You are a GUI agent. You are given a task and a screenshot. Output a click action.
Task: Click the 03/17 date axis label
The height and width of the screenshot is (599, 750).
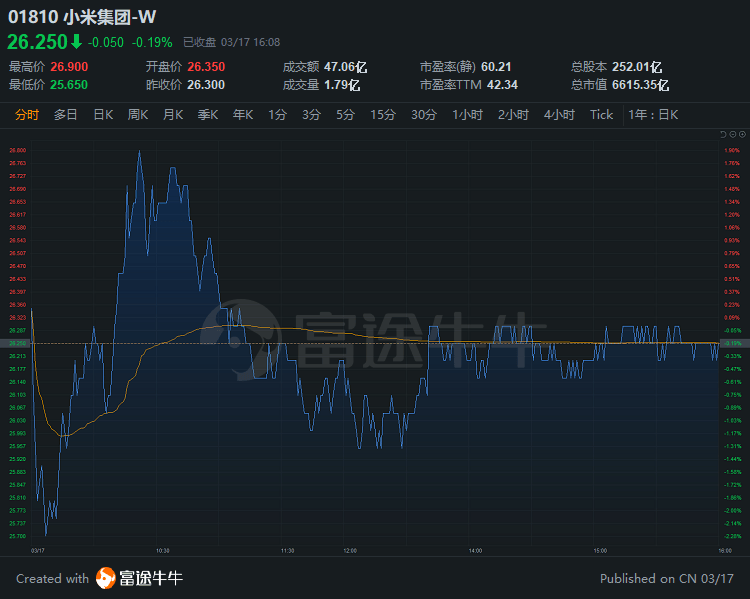pyautogui.click(x=38, y=551)
